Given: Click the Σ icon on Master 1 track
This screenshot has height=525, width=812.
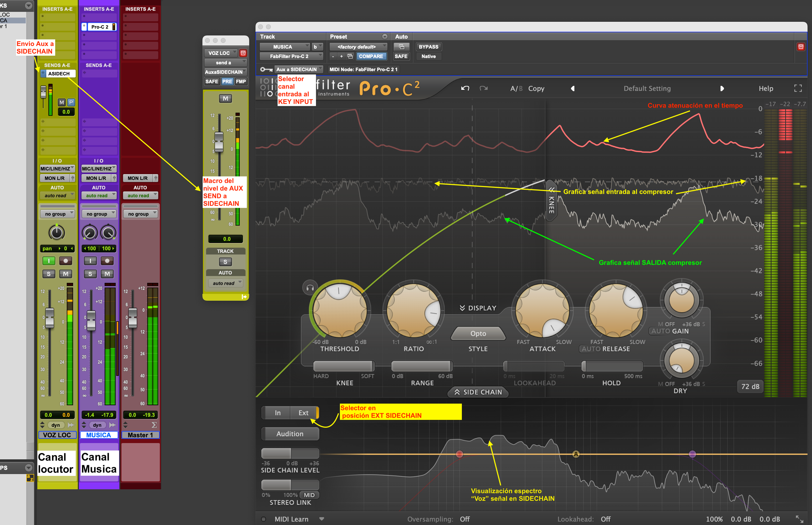Looking at the screenshot, I should (154, 425).
